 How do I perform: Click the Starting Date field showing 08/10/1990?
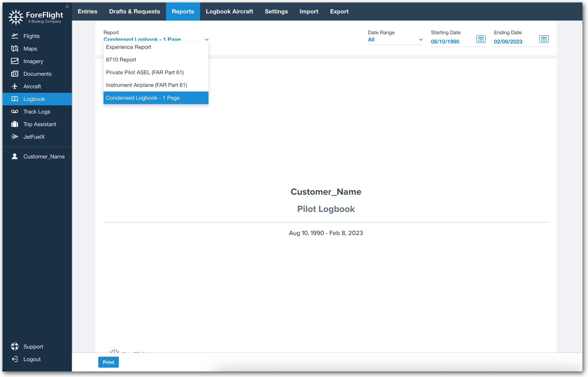(445, 41)
